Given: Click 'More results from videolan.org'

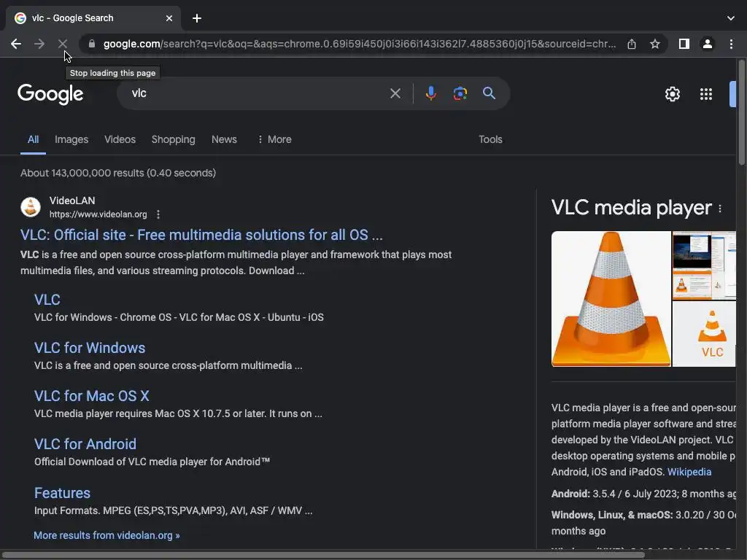Looking at the screenshot, I should [107, 535].
